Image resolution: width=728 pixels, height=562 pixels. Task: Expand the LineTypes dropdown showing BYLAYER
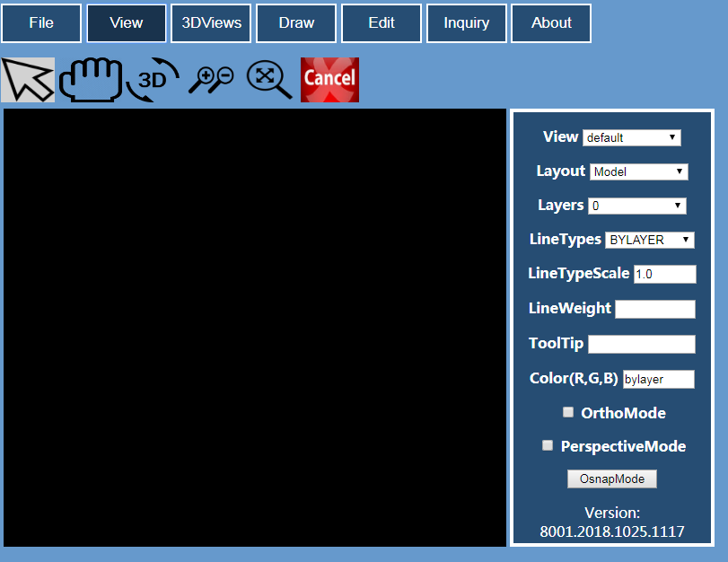pos(650,240)
